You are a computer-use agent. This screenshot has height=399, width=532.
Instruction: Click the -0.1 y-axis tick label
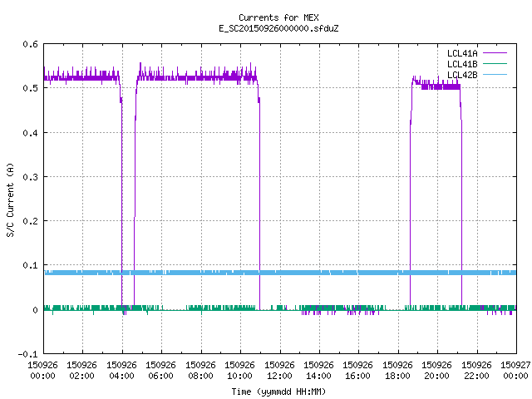[x=27, y=354]
